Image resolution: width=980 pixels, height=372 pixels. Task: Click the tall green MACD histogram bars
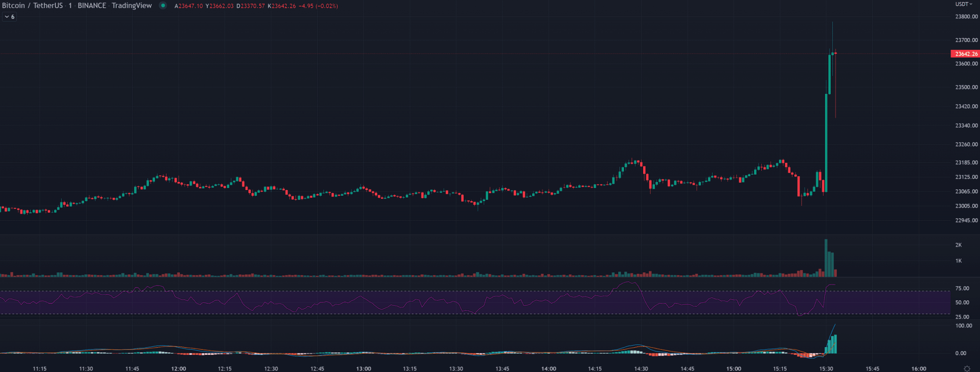833,345
